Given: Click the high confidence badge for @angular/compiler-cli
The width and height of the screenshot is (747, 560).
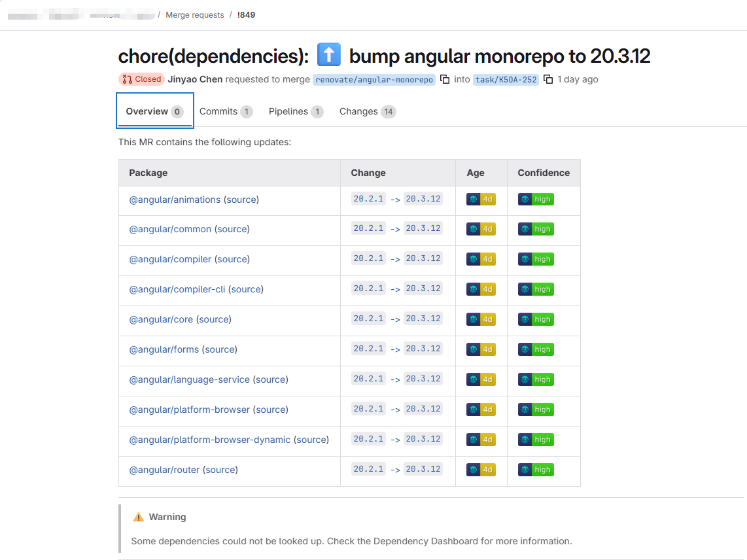Looking at the screenshot, I should pos(536,289).
